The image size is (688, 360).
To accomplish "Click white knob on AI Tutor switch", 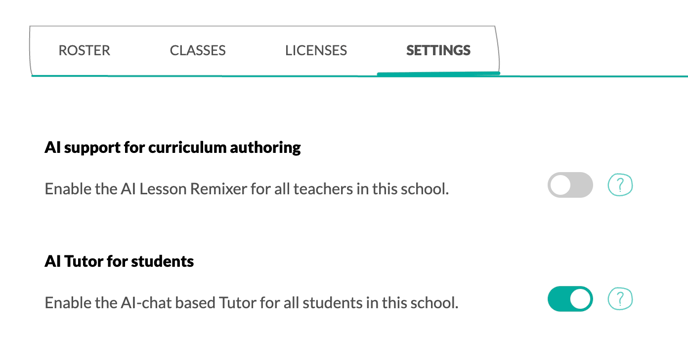I will [580, 299].
